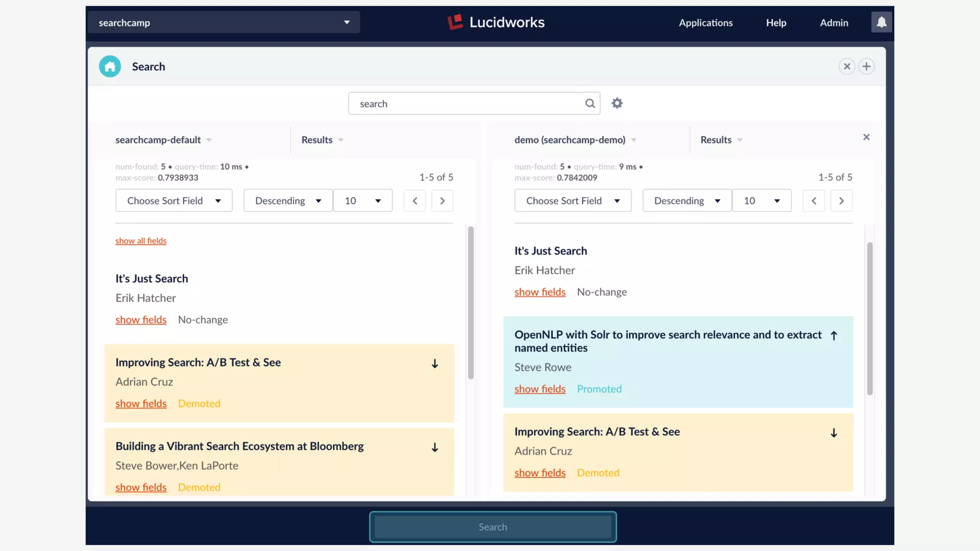Image resolution: width=980 pixels, height=551 pixels.
Task: Open search settings gear icon
Action: (x=617, y=103)
